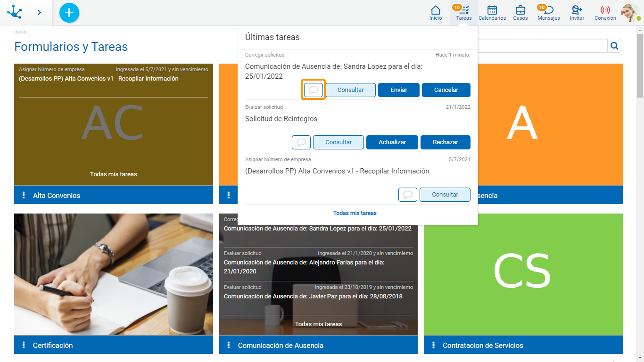Open the Alta Convenios tile options menu

coord(24,195)
